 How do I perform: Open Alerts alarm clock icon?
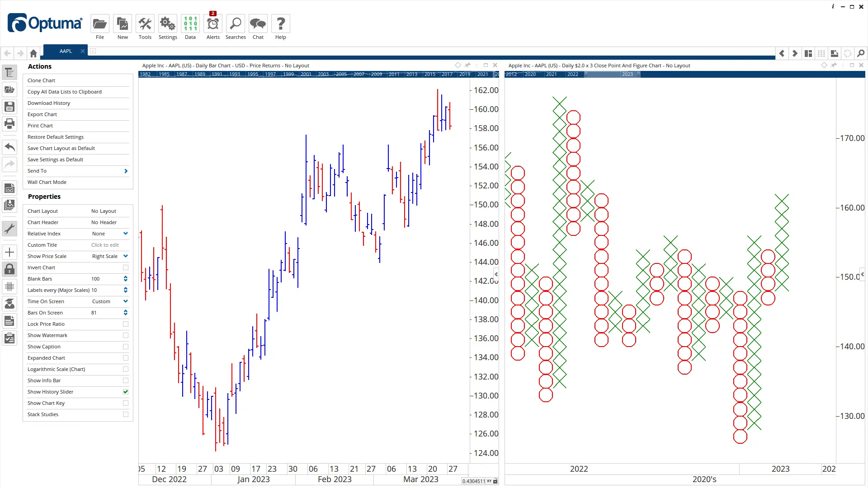coord(213,23)
